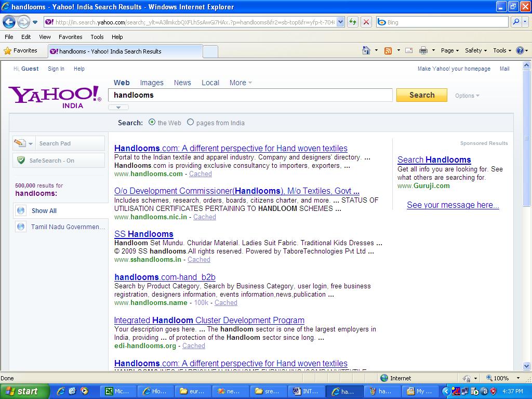Click the Search Pad notepad icon
This screenshot has width=532, height=399.
(20, 143)
